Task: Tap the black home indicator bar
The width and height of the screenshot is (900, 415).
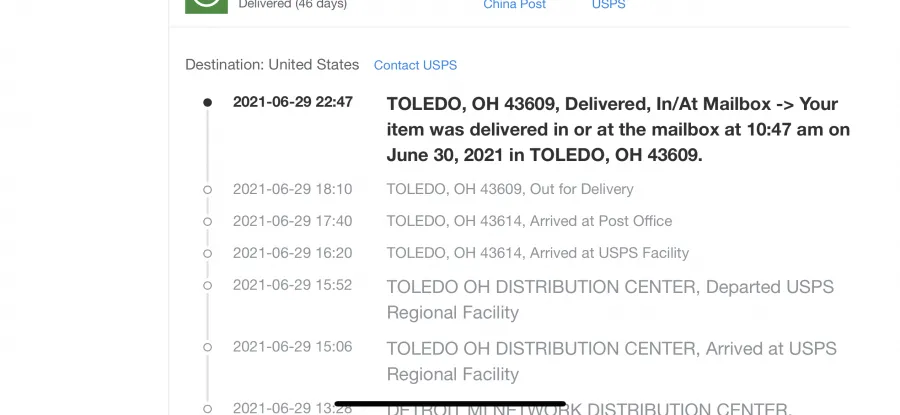Action: click(x=450, y=404)
